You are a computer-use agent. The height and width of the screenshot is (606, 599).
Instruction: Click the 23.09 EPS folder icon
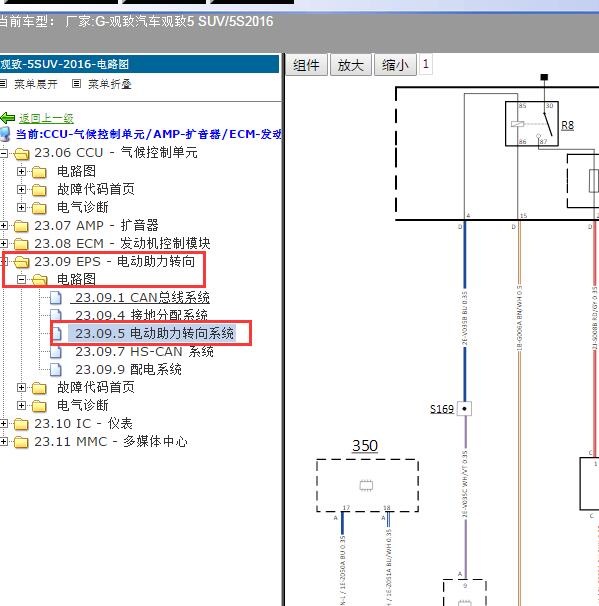coord(22,262)
